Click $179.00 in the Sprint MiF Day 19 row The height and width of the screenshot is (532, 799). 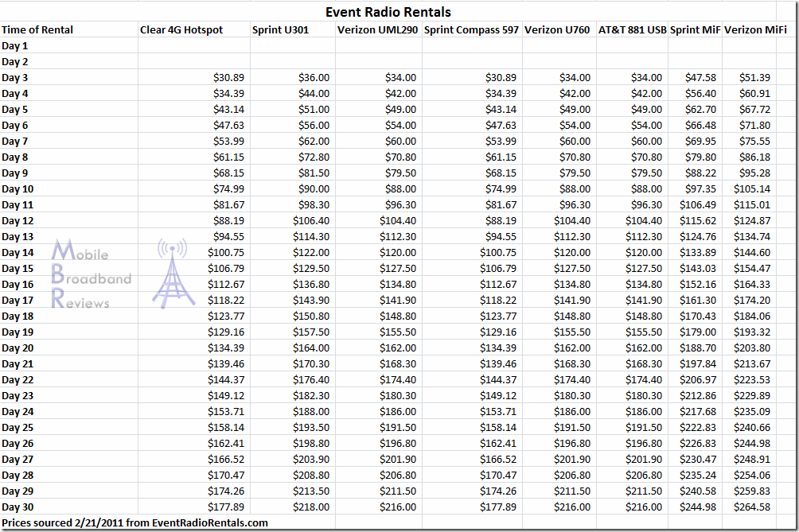(698, 332)
